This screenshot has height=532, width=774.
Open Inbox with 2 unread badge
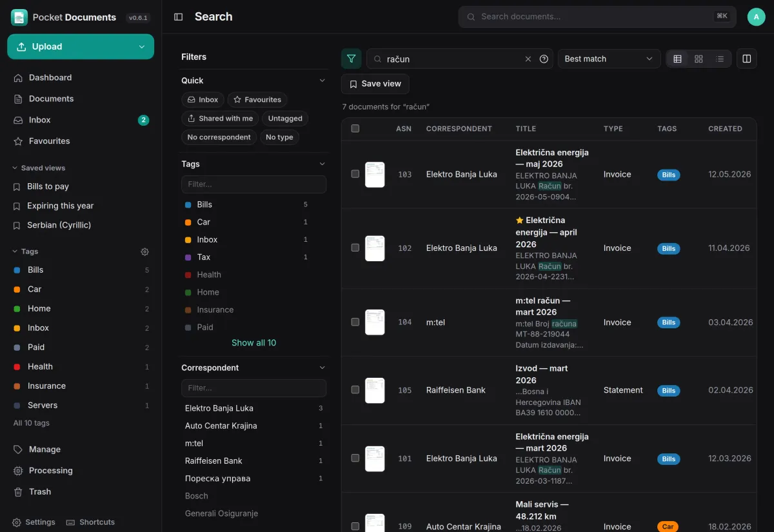click(x=81, y=120)
